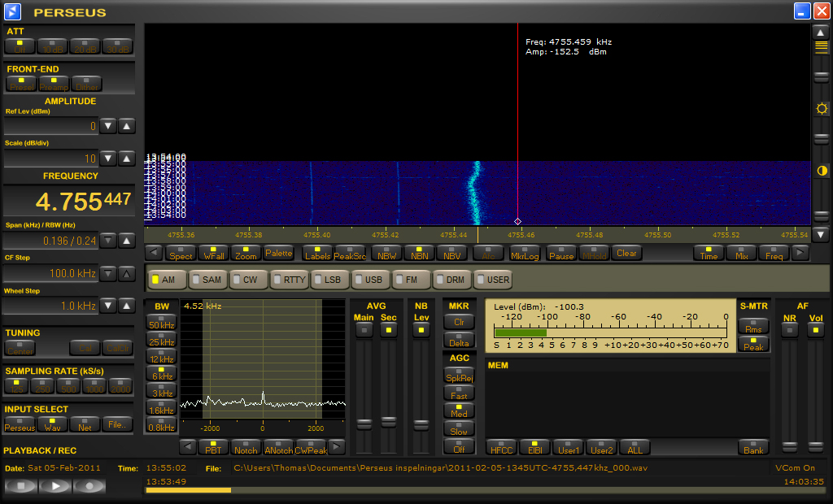This screenshot has height=504, width=833.
Task: Adjust the AF Vol slider
Action: (815, 446)
